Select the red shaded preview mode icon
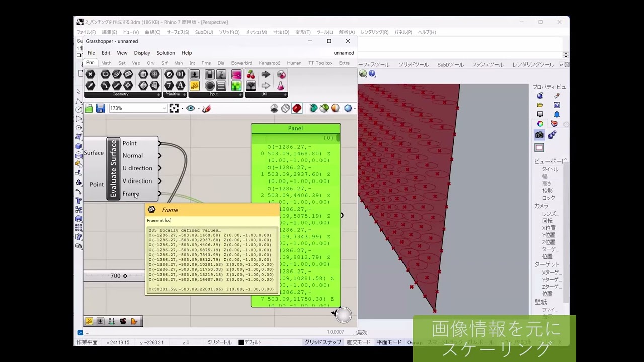Image resolution: width=644 pixels, height=362 pixels. (297, 108)
